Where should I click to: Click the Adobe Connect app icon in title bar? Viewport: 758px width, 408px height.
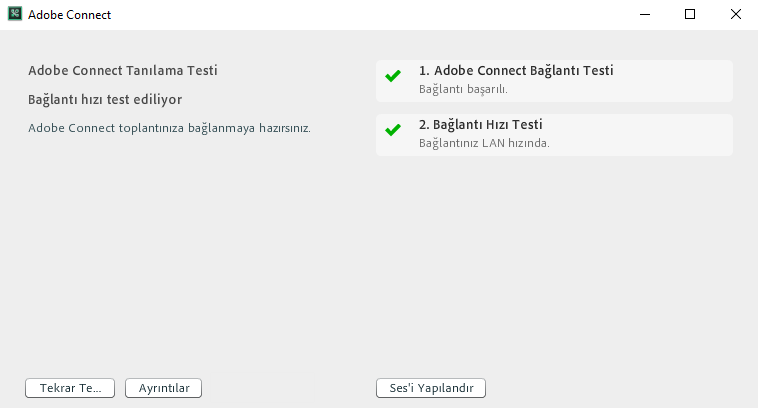15,15
